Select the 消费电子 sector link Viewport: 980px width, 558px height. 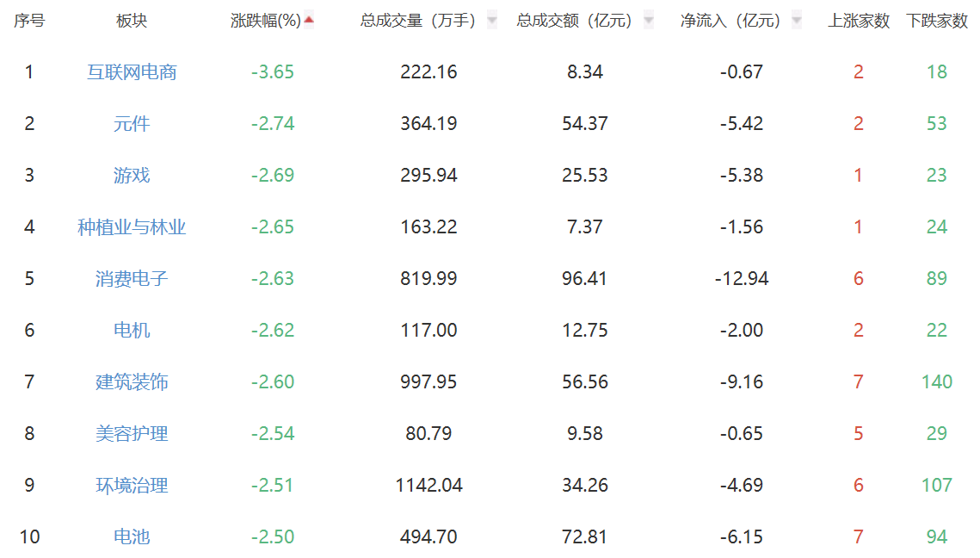tap(132, 279)
